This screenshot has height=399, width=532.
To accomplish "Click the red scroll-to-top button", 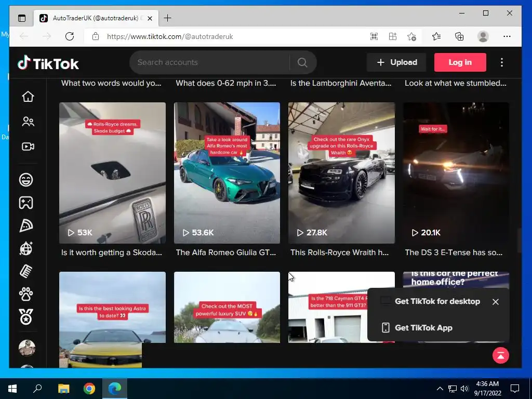I will point(501,355).
